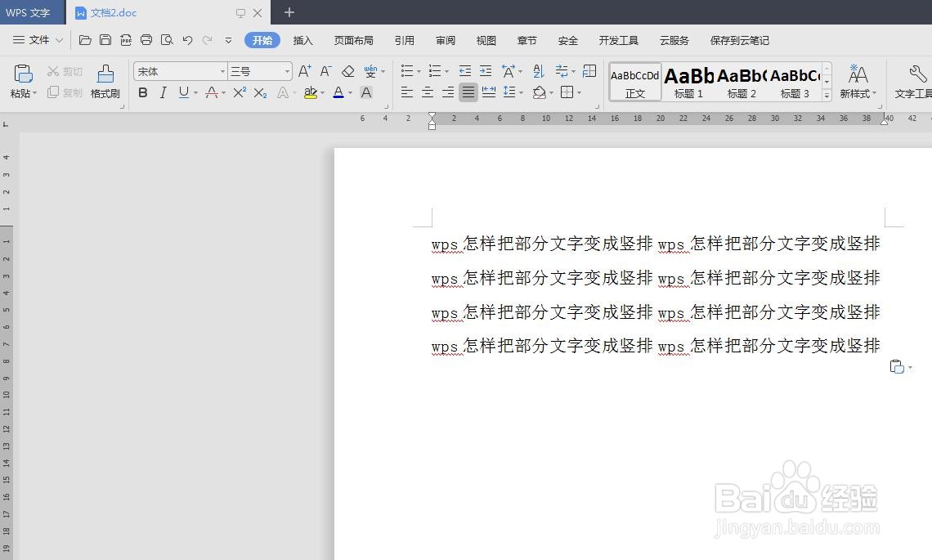Decrease font size with A- icon
This screenshot has width=932, height=560.
pos(325,71)
